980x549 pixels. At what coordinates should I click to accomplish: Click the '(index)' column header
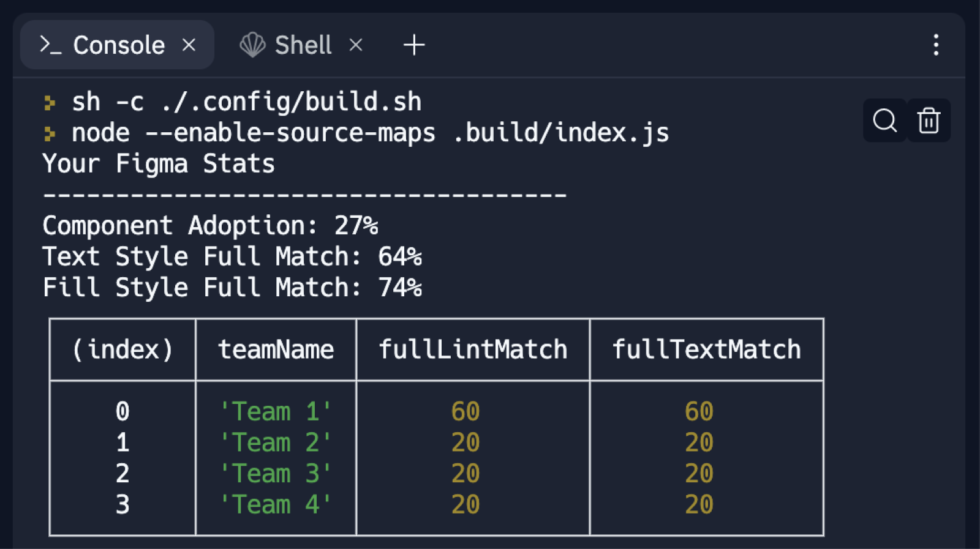pyautogui.click(x=123, y=349)
